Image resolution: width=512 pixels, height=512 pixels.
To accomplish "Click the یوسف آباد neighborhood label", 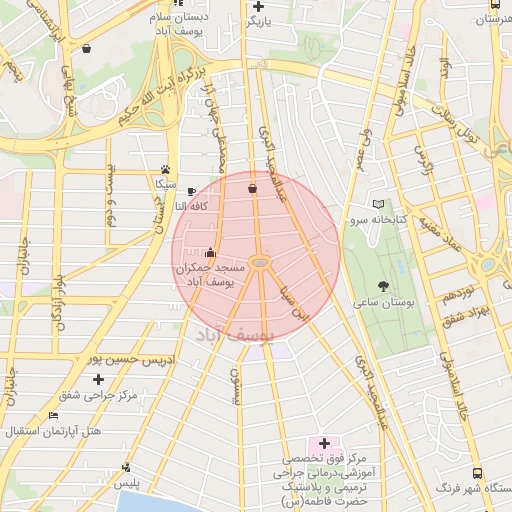I will point(234,336).
